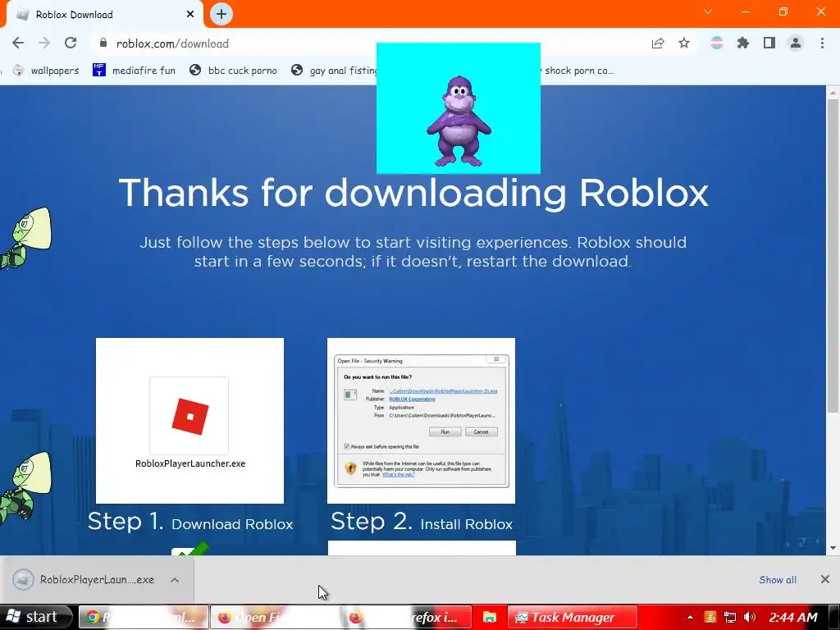Click the volume speaker tray icon
The image size is (840, 630).
(x=750, y=618)
